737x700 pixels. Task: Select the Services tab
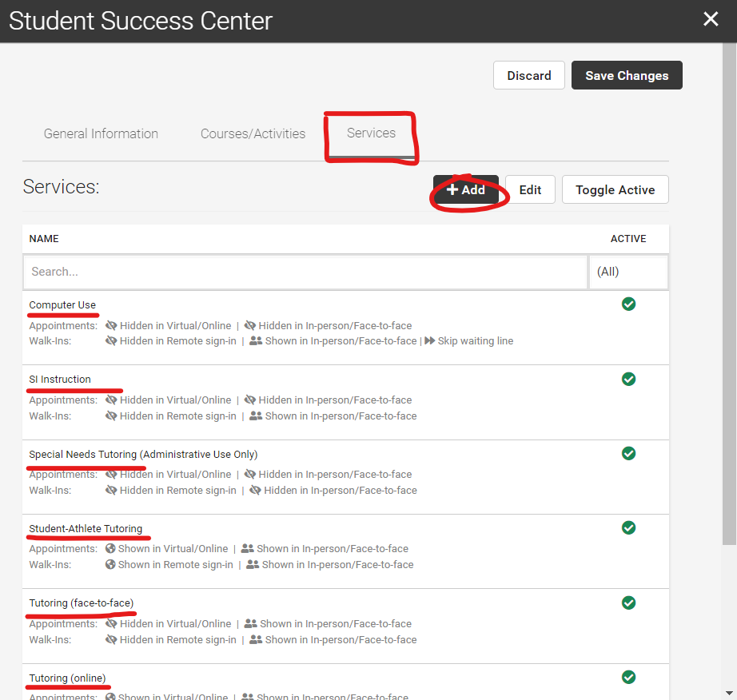372,133
